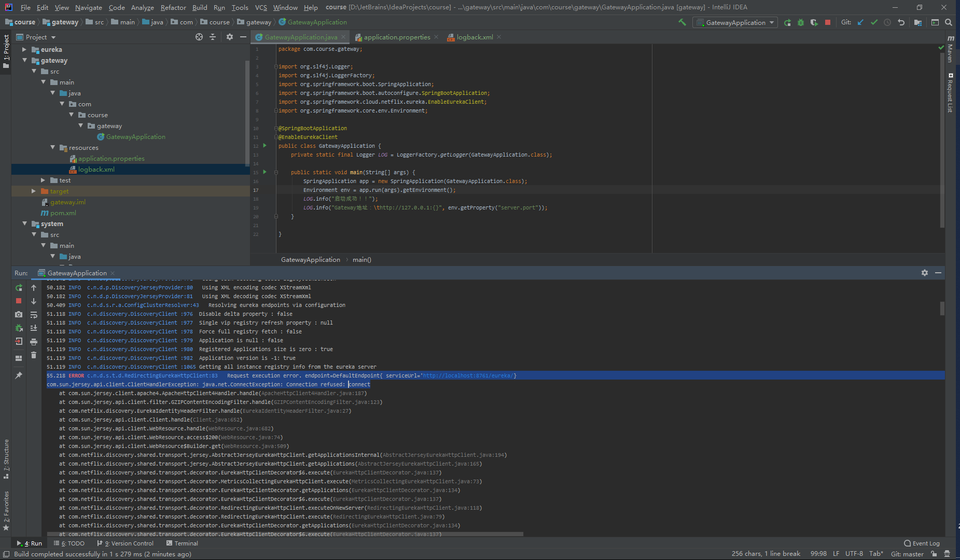
Task: Toggle the Maven tool window button
Action: tap(950, 49)
